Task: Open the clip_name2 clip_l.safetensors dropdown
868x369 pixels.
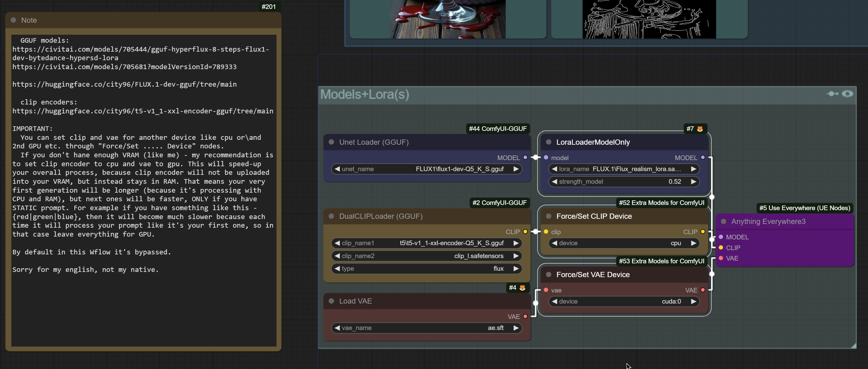Action: [x=427, y=256]
